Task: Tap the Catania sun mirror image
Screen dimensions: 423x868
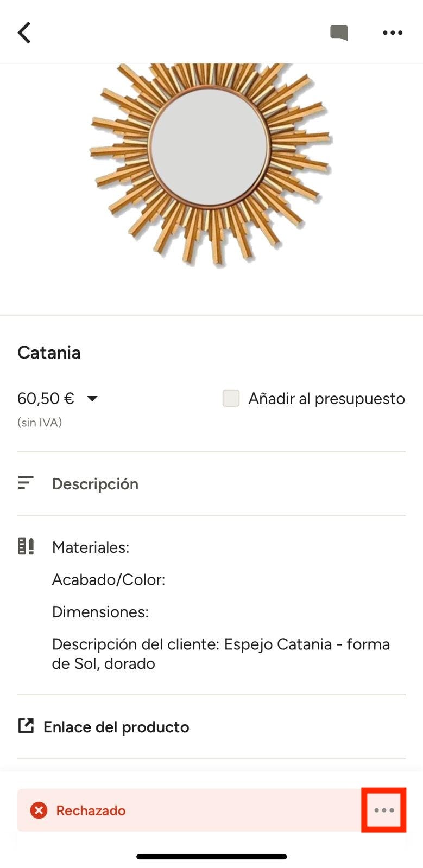Action: tap(211, 163)
